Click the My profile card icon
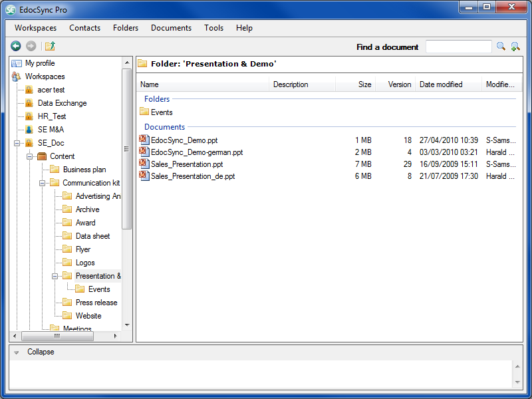Image resolution: width=532 pixels, height=399 pixels. pyautogui.click(x=16, y=63)
